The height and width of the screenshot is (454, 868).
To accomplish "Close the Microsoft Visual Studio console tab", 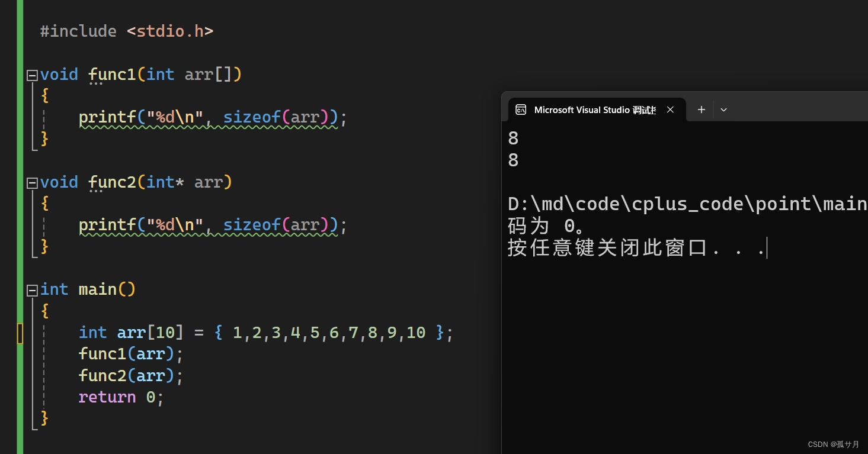I will 670,110.
